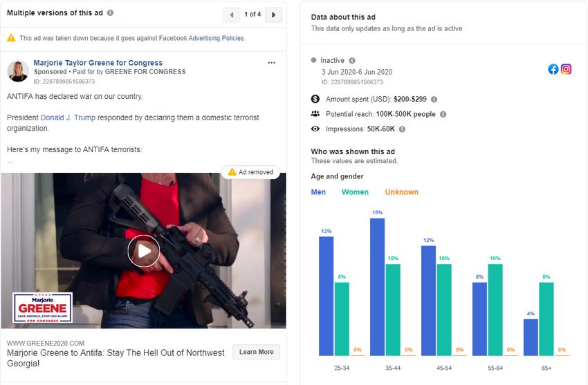Click info icon beside Amount spent

[x=434, y=100]
